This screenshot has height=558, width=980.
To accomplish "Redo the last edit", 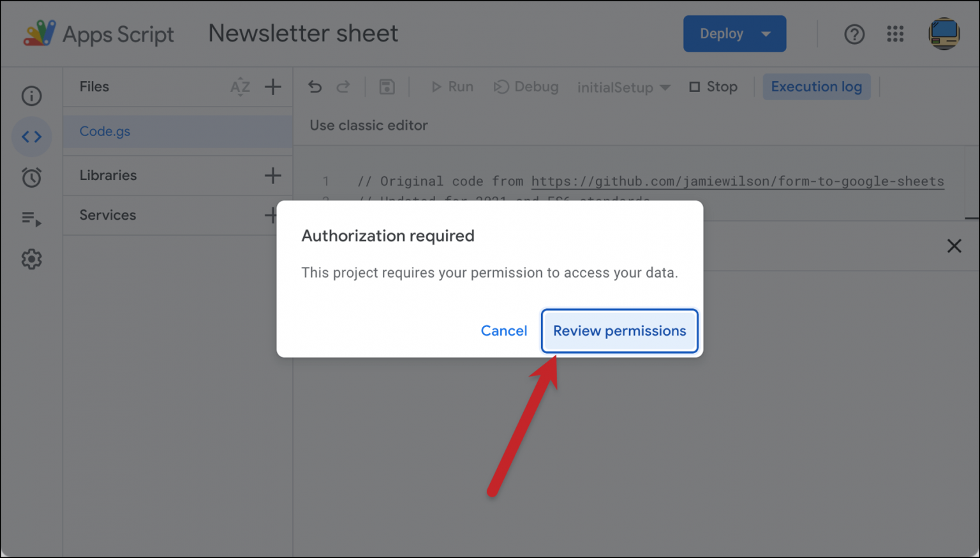I will click(x=343, y=86).
